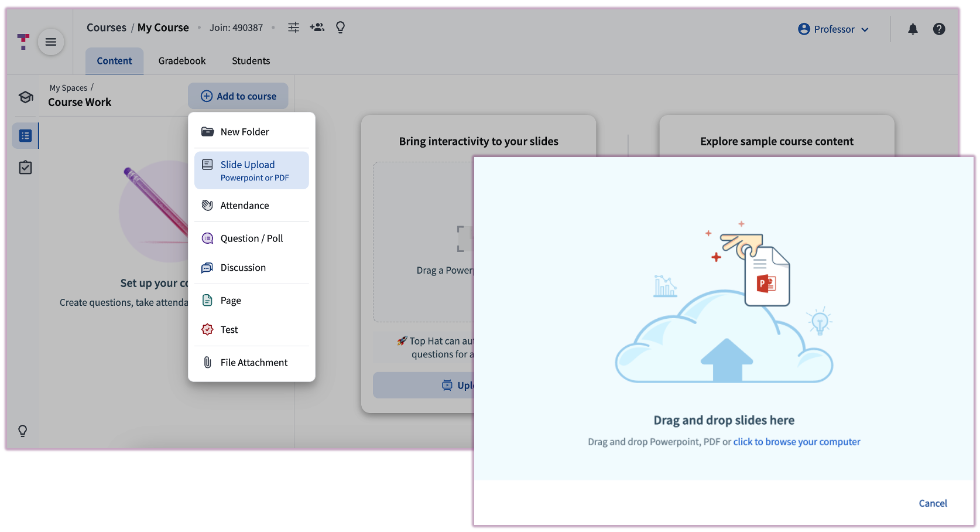Click the hamburger menu icon

[x=51, y=42]
